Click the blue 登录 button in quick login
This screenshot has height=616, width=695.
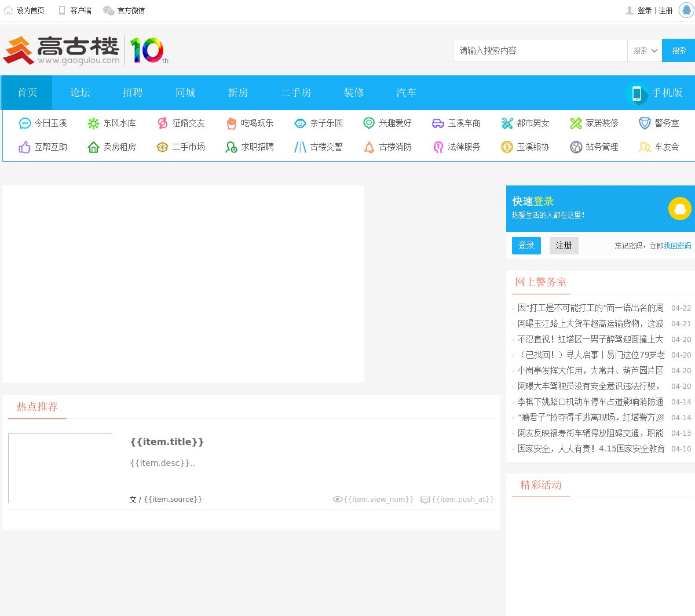click(526, 246)
